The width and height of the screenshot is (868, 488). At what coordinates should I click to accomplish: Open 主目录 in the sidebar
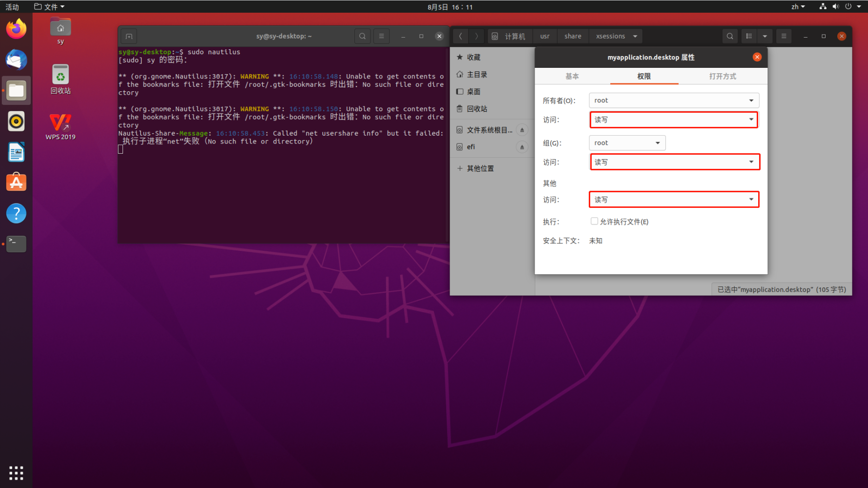click(x=477, y=75)
